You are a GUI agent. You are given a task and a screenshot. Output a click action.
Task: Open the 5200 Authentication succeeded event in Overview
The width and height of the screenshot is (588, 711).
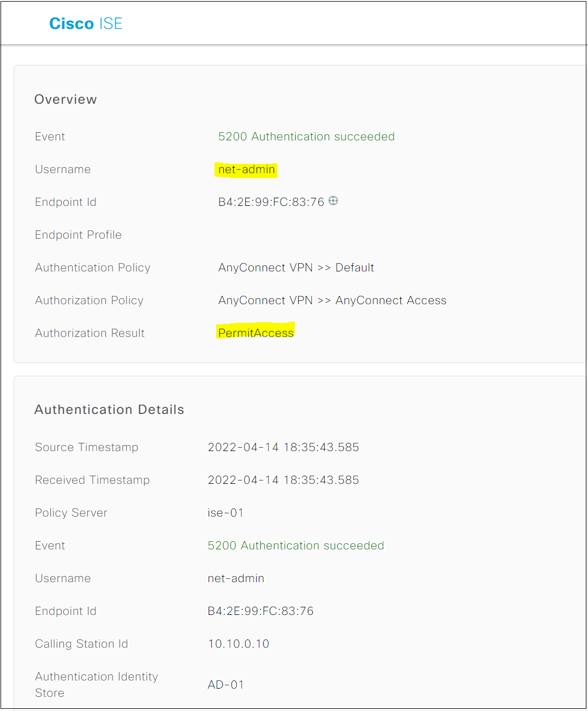306,137
